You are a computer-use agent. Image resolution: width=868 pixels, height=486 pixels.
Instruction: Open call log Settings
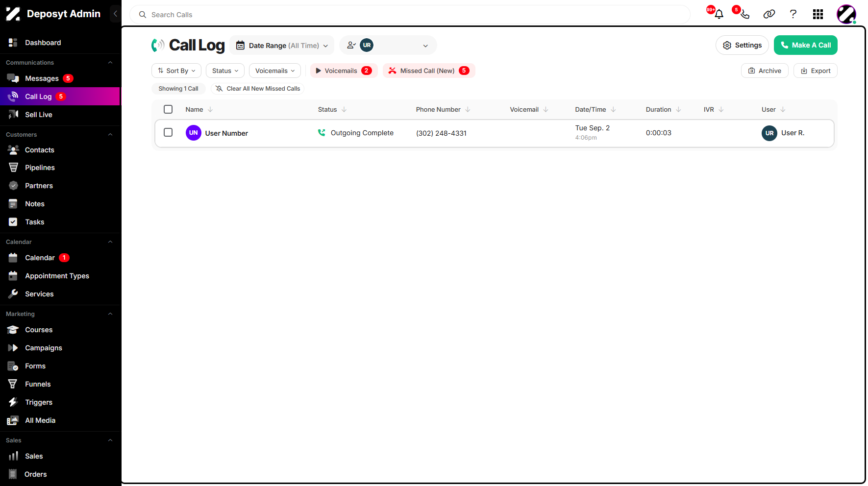tap(742, 45)
